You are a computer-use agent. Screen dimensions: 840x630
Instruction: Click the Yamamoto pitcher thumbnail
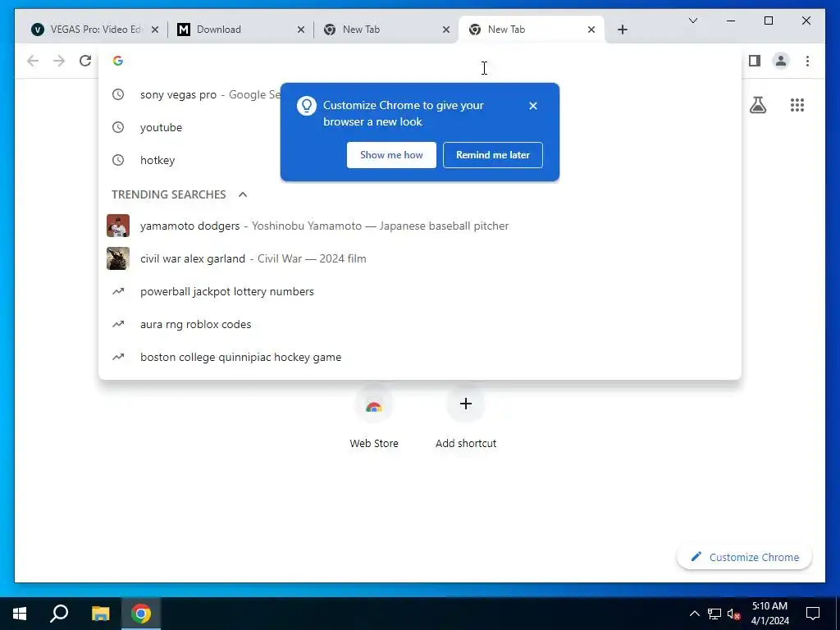click(118, 226)
